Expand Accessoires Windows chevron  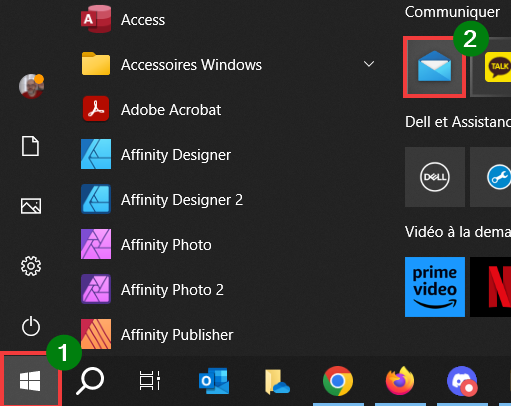click(x=369, y=64)
